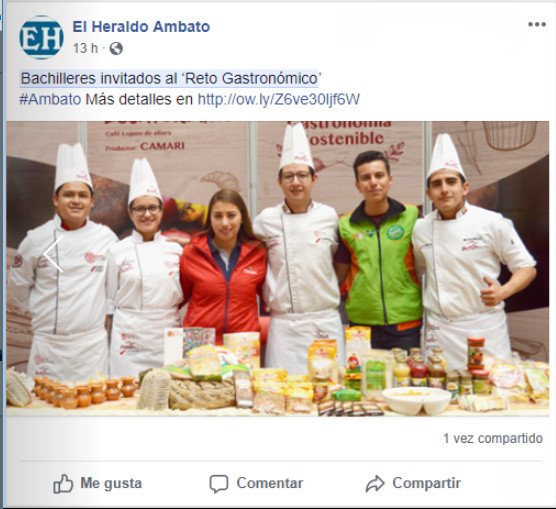Click the Comentar label

coord(270,483)
